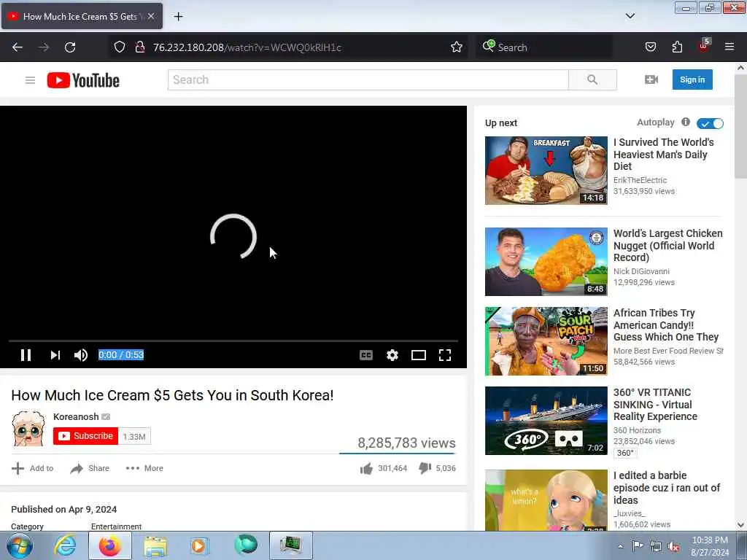
Task: Pause the video with the pause button
Action: point(26,355)
